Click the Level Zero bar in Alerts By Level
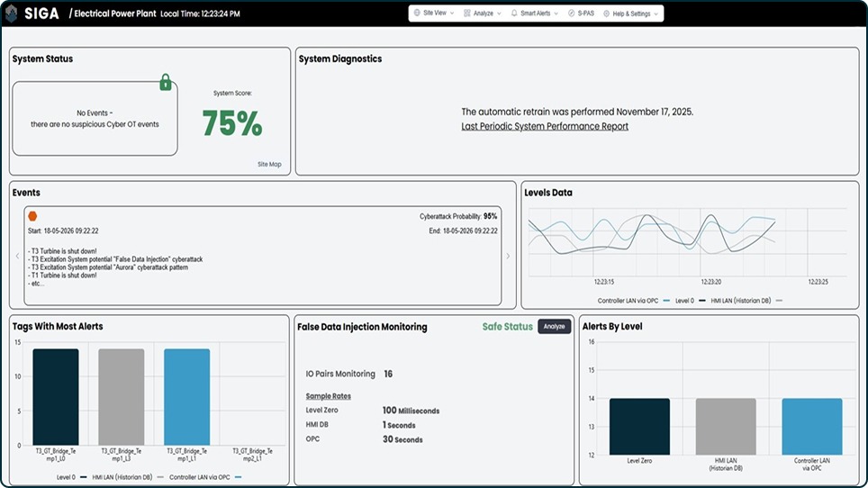The image size is (868, 488). 639,427
